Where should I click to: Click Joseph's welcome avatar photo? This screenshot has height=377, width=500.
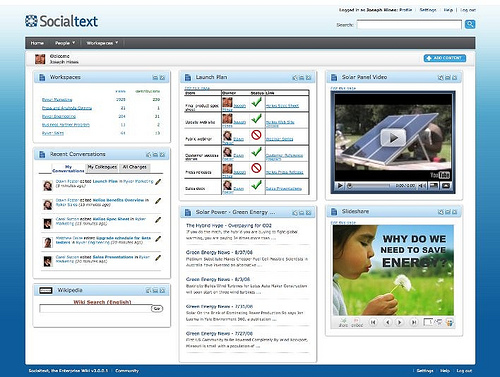tap(40, 59)
